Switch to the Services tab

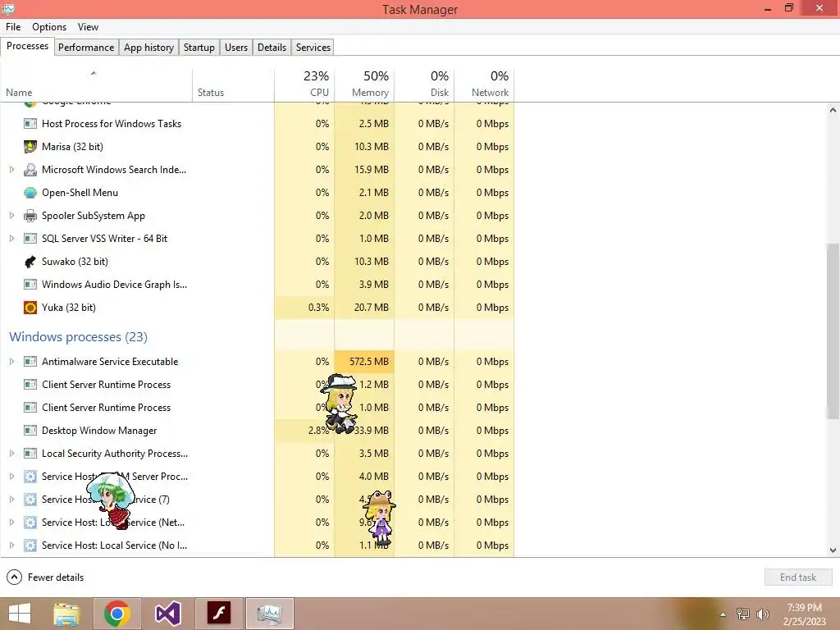click(313, 47)
